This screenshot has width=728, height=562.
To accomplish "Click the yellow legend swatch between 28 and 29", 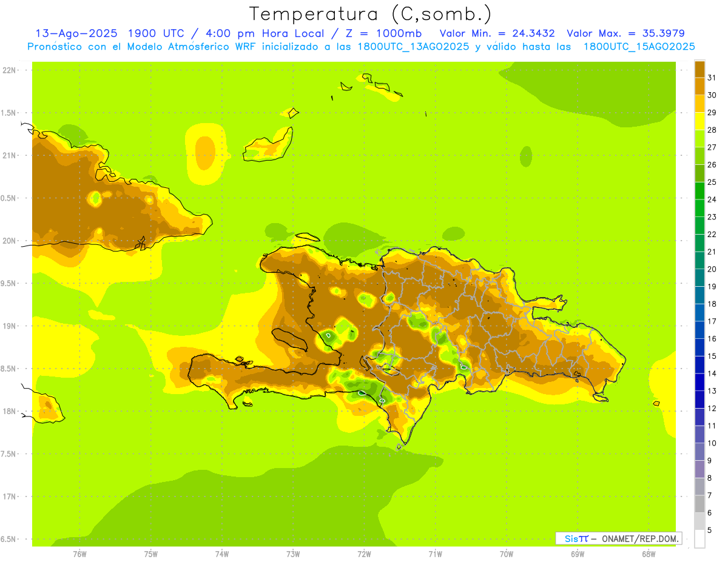I will [699, 121].
